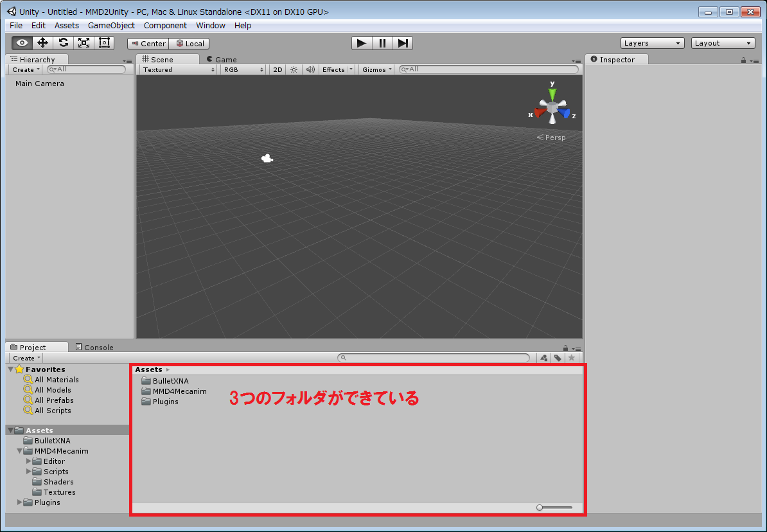Select the Rotate tool
This screenshot has width=767, height=532.
pyautogui.click(x=63, y=43)
